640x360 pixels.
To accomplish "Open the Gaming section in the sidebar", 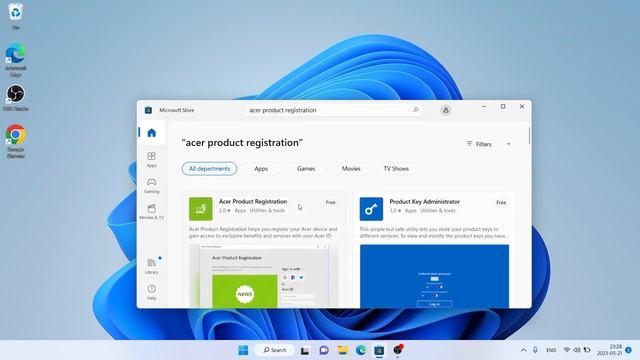I will [151, 186].
